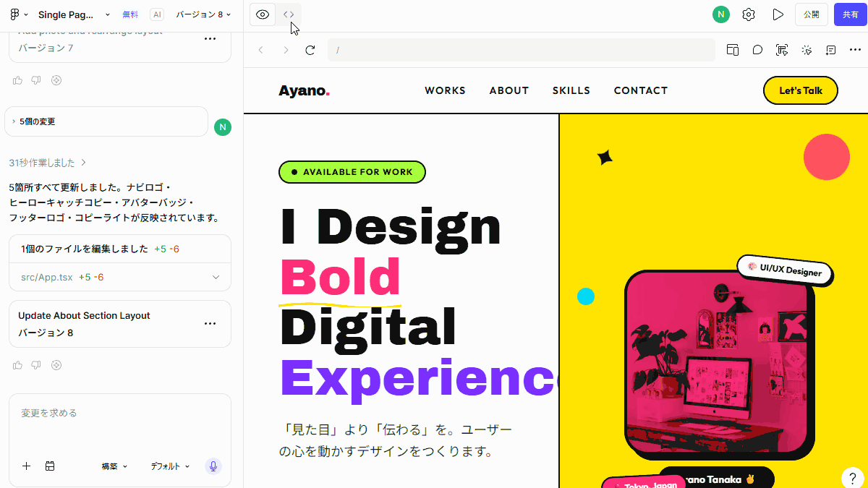Open the settings gear
The height and width of the screenshot is (488, 868).
point(749,14)
